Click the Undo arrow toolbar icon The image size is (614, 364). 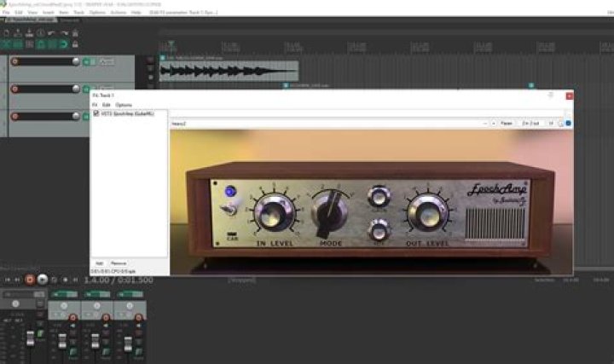pos(52,33)
